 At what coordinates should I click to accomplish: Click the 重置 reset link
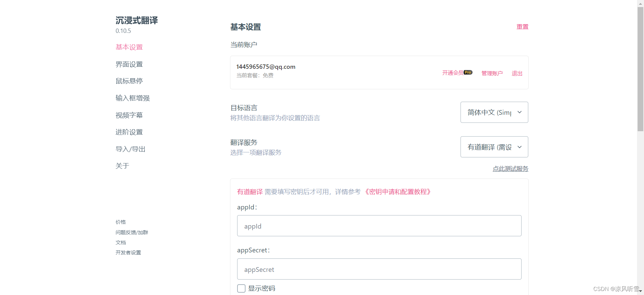click(x=522, y=27)
